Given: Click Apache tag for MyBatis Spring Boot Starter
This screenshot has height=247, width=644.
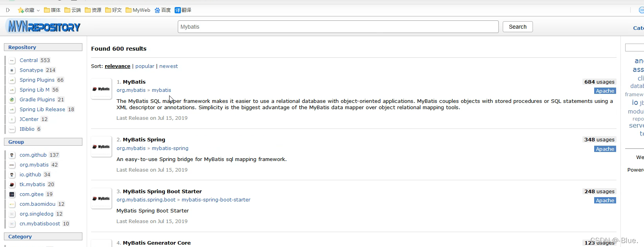Looking at the screenshot, I should pos(605,200).
